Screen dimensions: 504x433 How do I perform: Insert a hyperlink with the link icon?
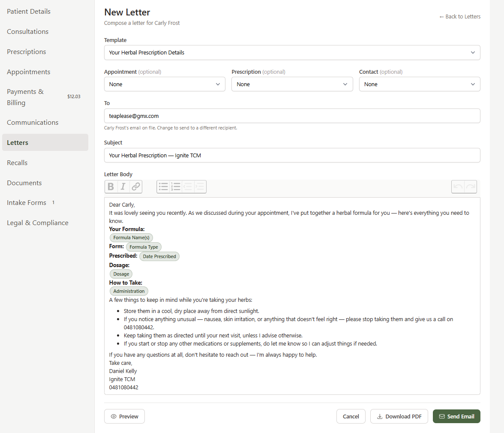pos(135,186)
